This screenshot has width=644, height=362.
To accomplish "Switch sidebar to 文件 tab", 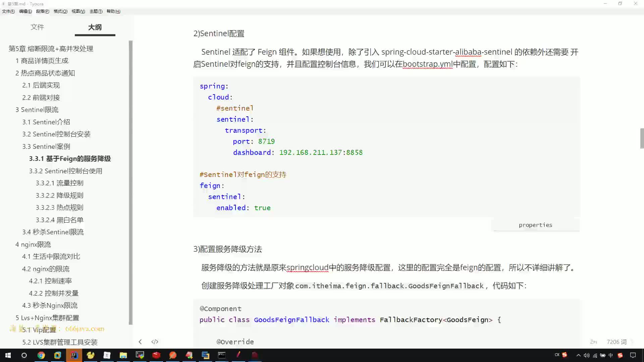I will [37, 27].
